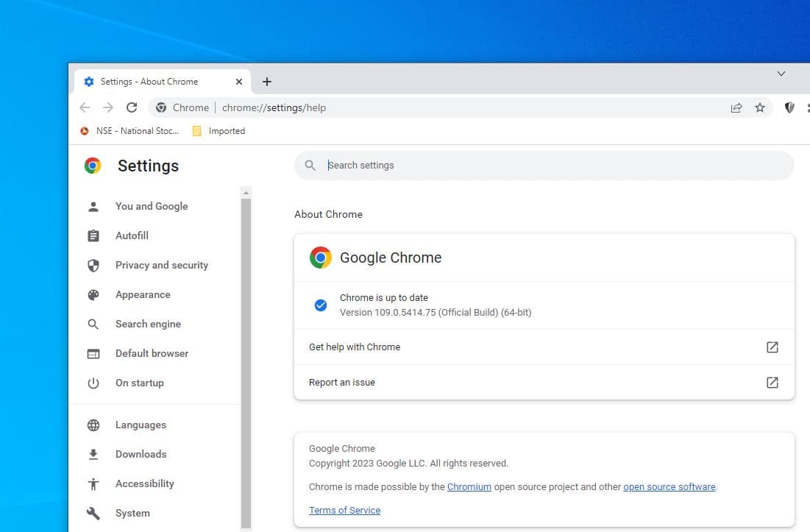Reload the settings page

coord(132,107)
